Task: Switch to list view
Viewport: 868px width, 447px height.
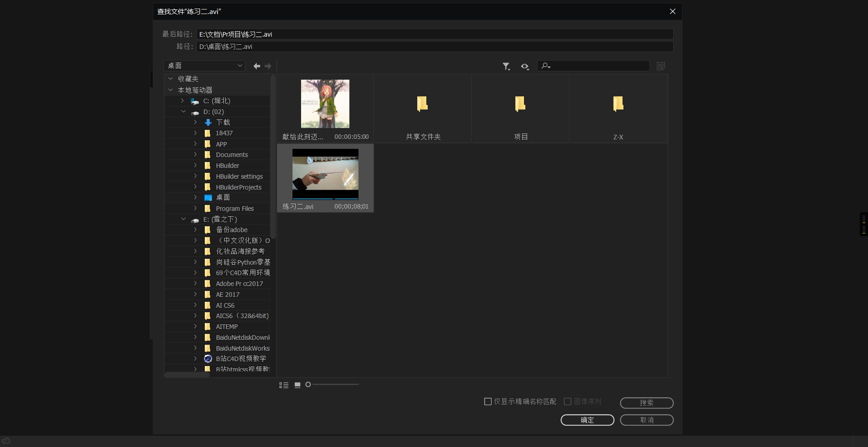Action: pos(284,385)
